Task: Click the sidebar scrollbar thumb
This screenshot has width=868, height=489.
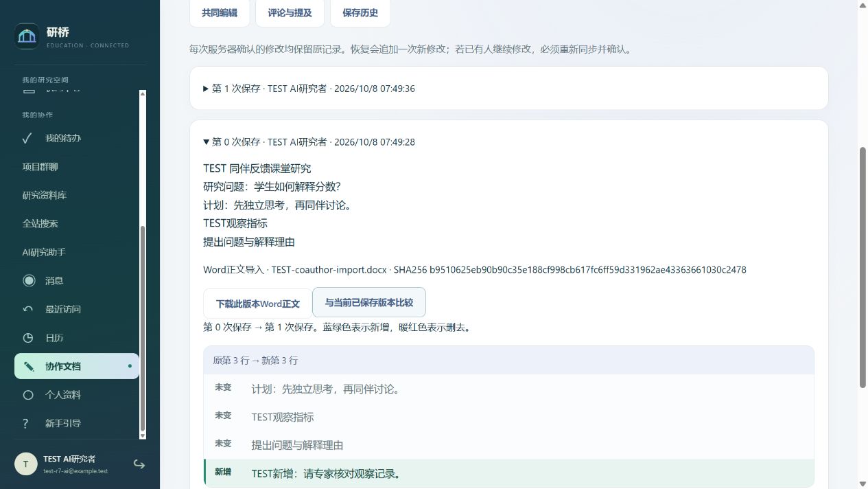Action: pos(143,328)
